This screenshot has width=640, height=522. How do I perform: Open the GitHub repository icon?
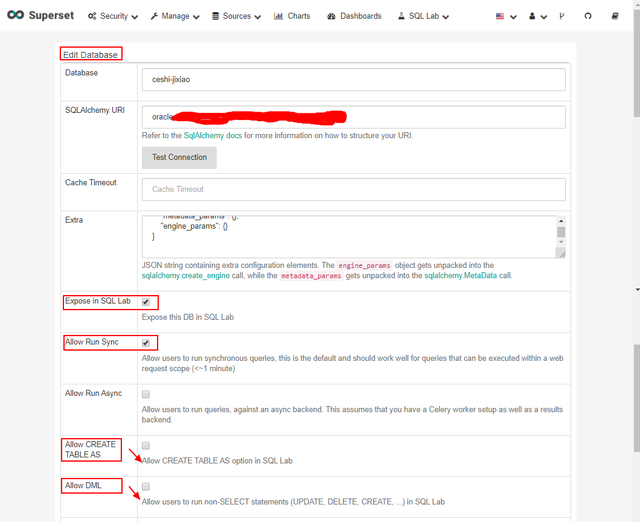click(588, 16)
